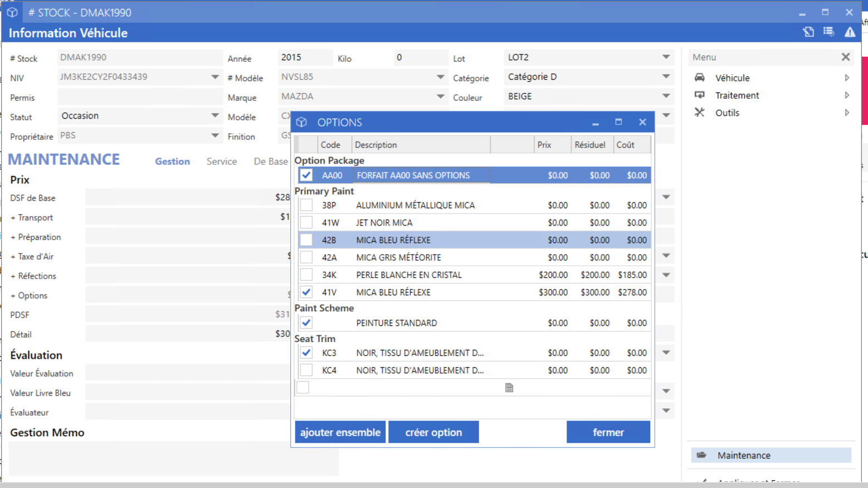This screenshot has width=868, height=488.
Task: Click the Année input field
Action: point(305,57)
